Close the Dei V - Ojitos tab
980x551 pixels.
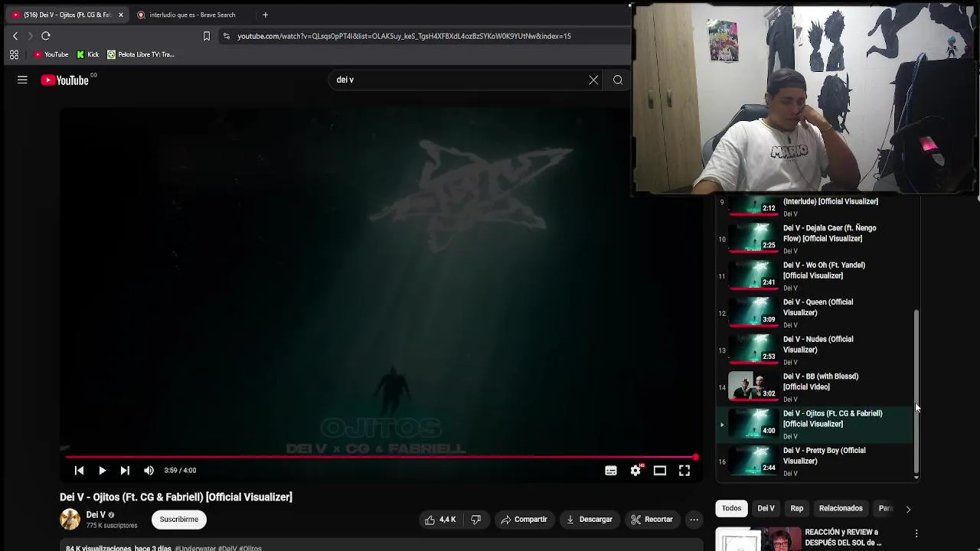(120, 15)
